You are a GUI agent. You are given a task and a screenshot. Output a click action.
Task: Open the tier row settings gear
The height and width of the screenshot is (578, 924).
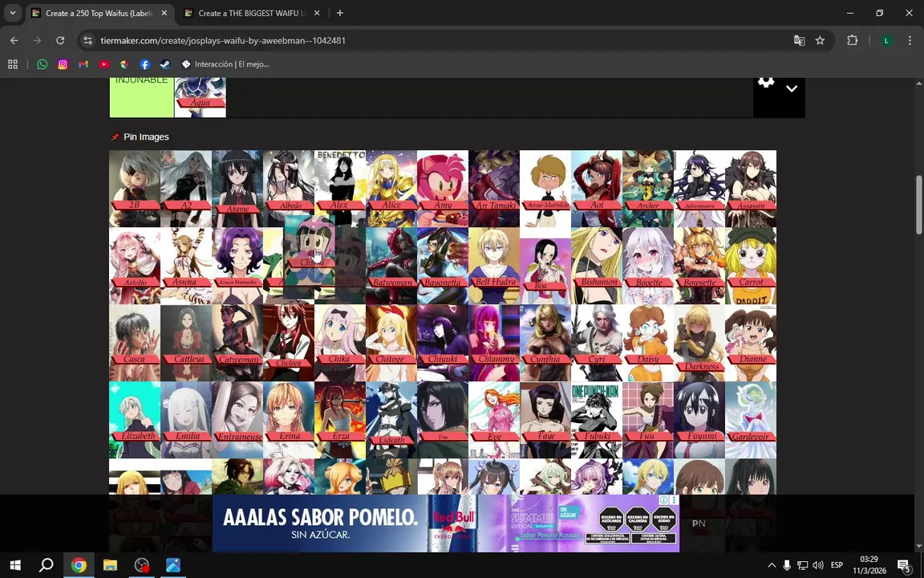pyautogui.click(x=765, y=83)
